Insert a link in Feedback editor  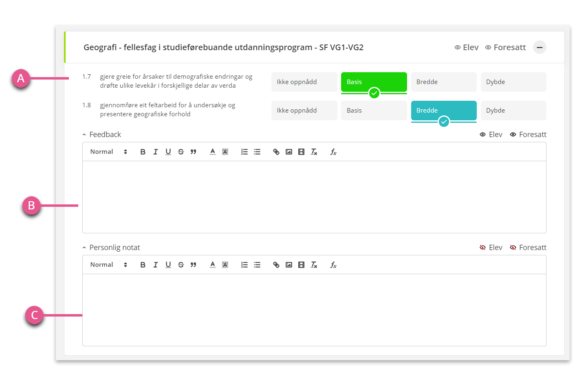coord(276,152)
